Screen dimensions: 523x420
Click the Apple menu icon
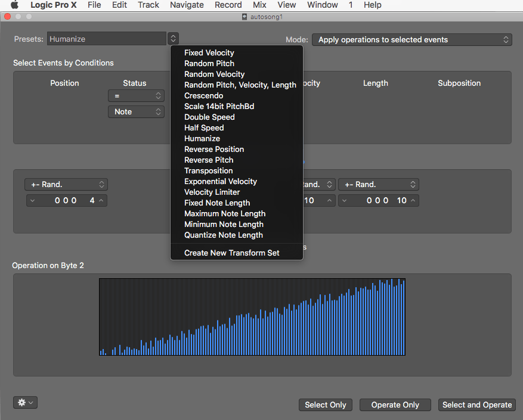tap(14, 5)
